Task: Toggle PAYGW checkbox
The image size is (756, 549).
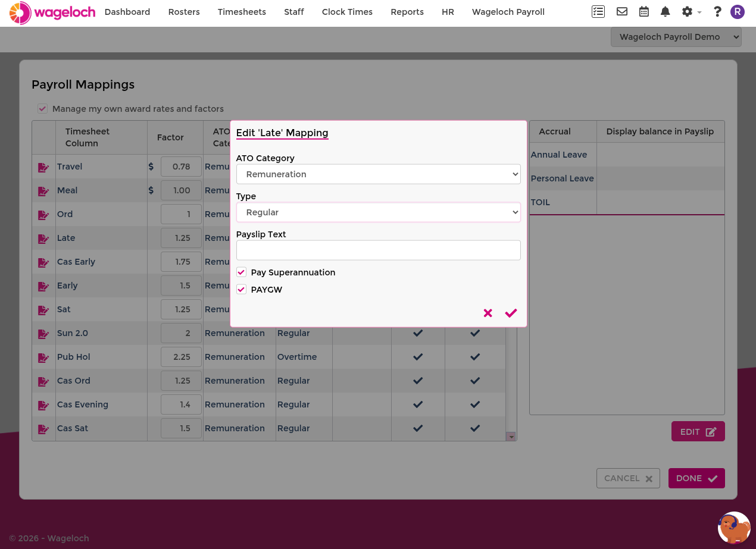Action: pyautogui.click(x=241, y=290)
